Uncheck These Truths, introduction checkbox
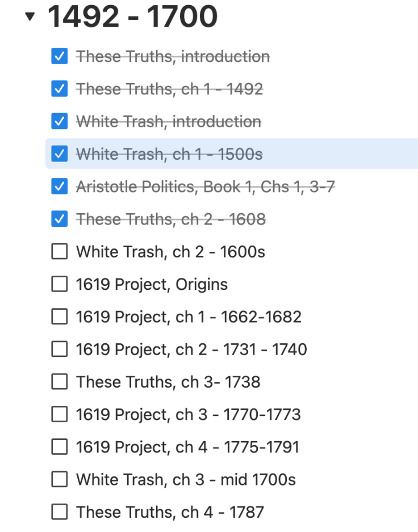 60,56
